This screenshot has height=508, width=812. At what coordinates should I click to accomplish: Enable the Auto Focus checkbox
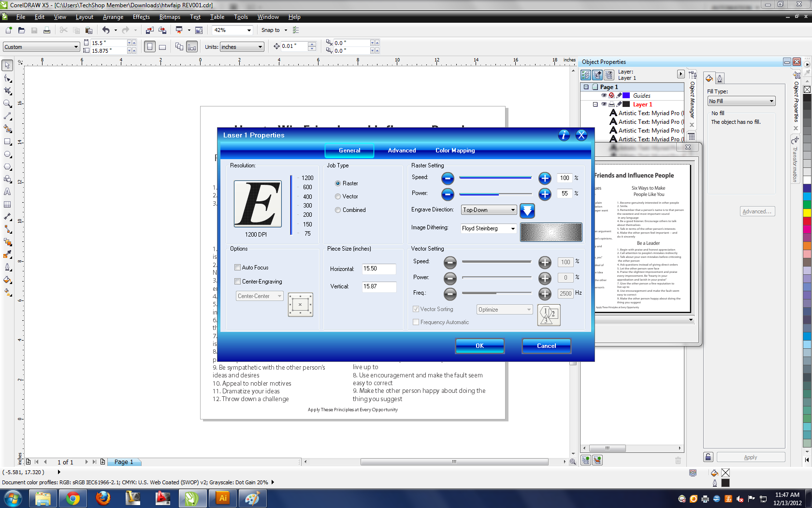coord(237,267)
